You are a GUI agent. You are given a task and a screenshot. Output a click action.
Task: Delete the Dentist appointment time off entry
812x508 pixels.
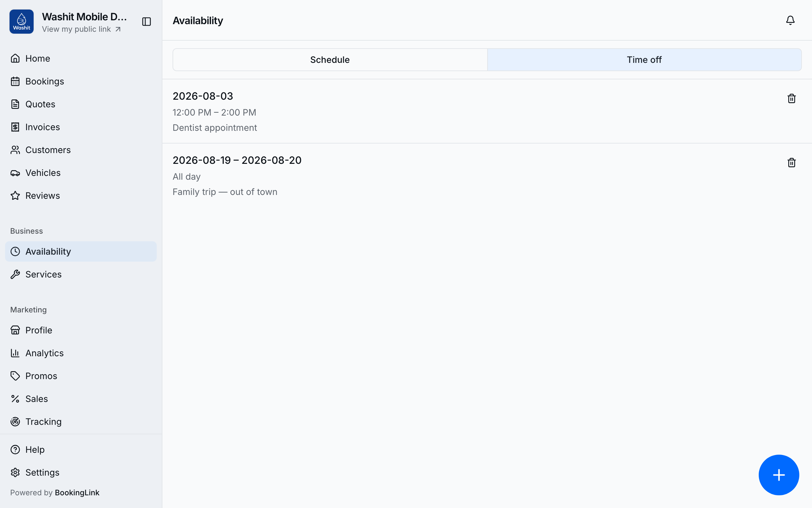[x=791, y=98]
